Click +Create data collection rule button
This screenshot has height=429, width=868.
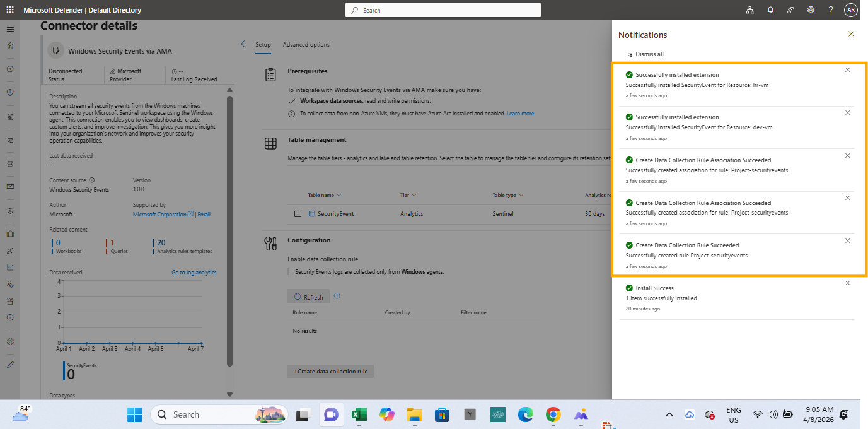coord(331,371)
